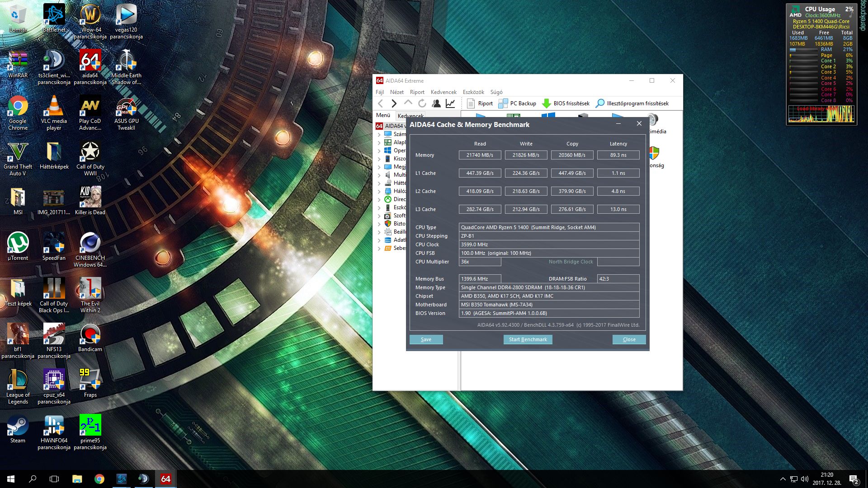Open the VLC media player icon
Viewport: 868px width, 488px height.
pos(54,113)
